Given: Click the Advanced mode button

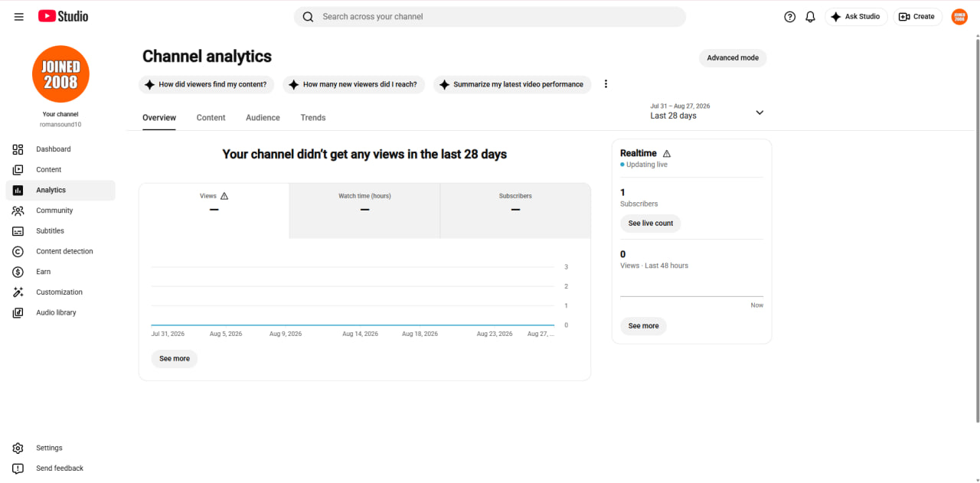Looking at the screenshot, I should coord(733,58).
